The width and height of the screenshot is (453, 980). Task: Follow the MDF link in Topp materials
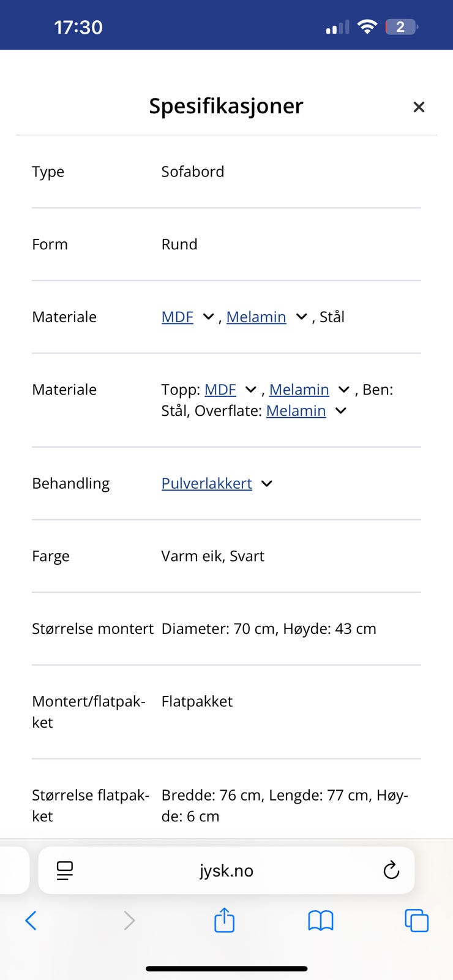[220, 390]
